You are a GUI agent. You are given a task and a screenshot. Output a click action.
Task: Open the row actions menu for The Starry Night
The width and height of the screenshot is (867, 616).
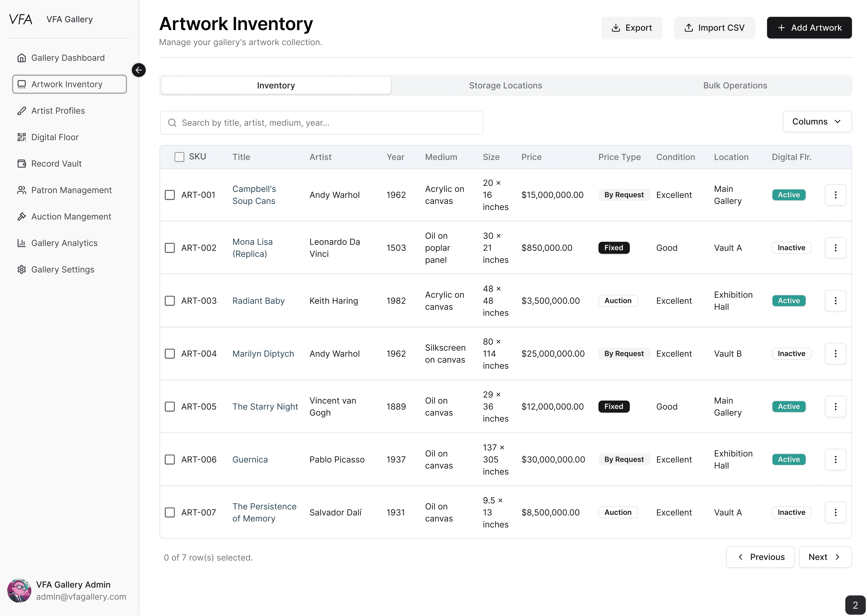836,406
